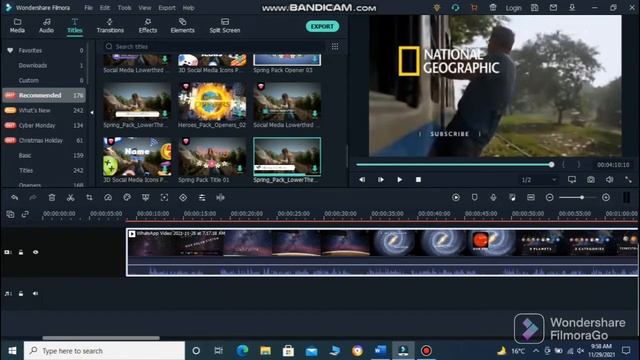Click the Record voiceover microphone icon
This screenshot has height=360, width=640.
pyautogui.click(x=493, y=198)
